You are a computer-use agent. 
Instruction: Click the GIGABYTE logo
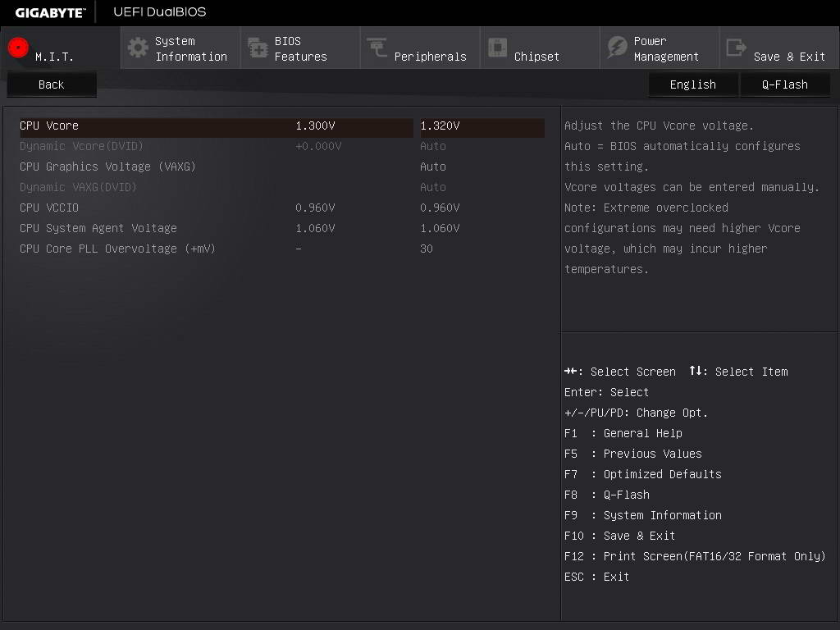point(50,12)
